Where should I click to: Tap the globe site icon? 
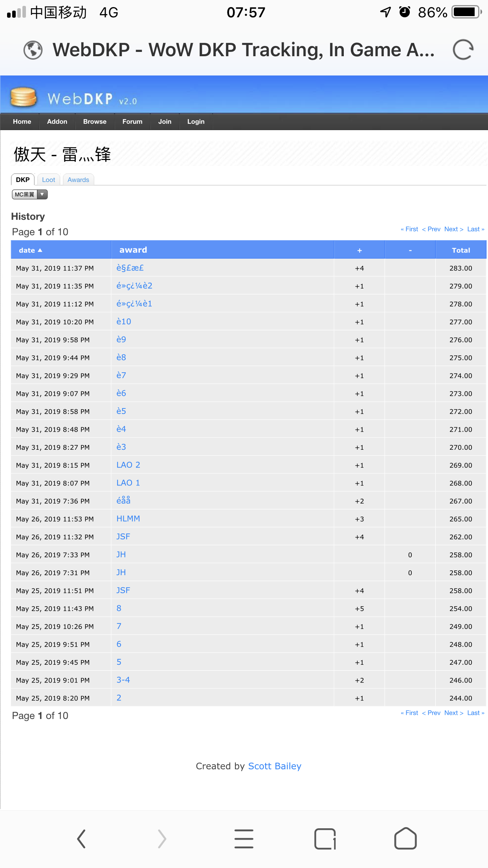pyautogui.click(x=33, y=50)
